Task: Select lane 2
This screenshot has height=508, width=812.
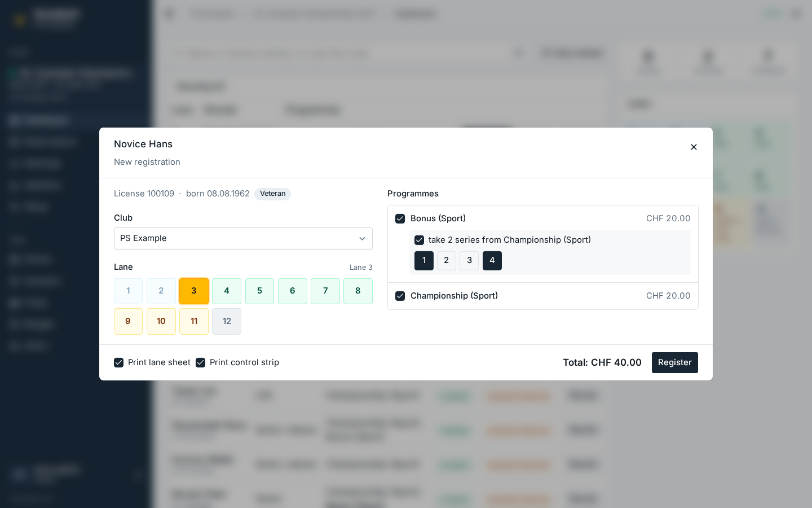Action: tap(161, 291)
